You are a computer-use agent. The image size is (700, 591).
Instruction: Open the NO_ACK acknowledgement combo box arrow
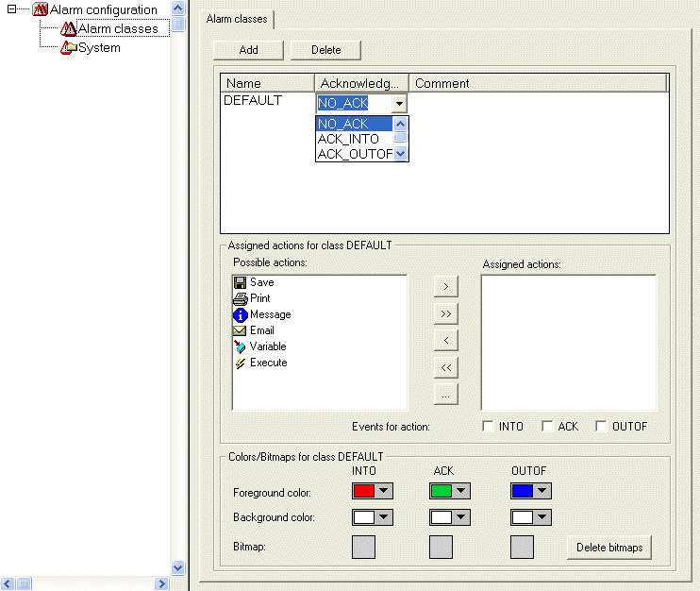[400, 104]
